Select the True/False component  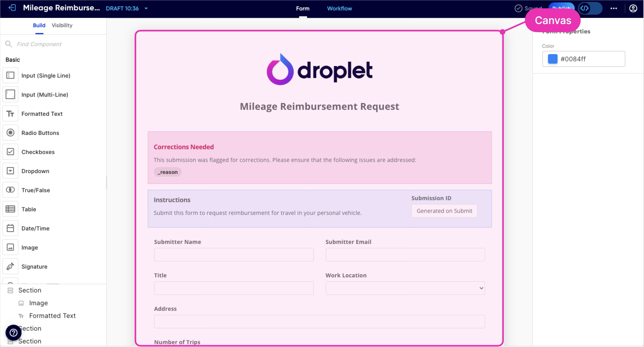point(35,190)
